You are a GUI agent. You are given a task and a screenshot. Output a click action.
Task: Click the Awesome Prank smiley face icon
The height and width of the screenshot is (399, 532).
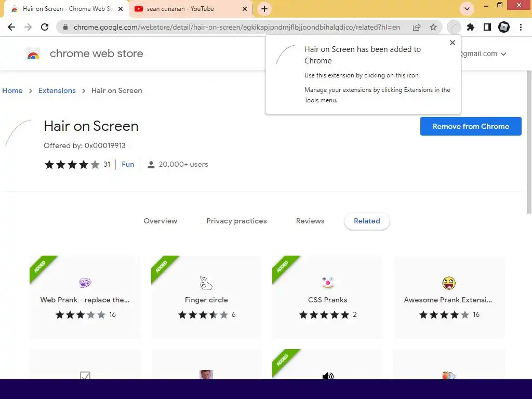[449, 283]
